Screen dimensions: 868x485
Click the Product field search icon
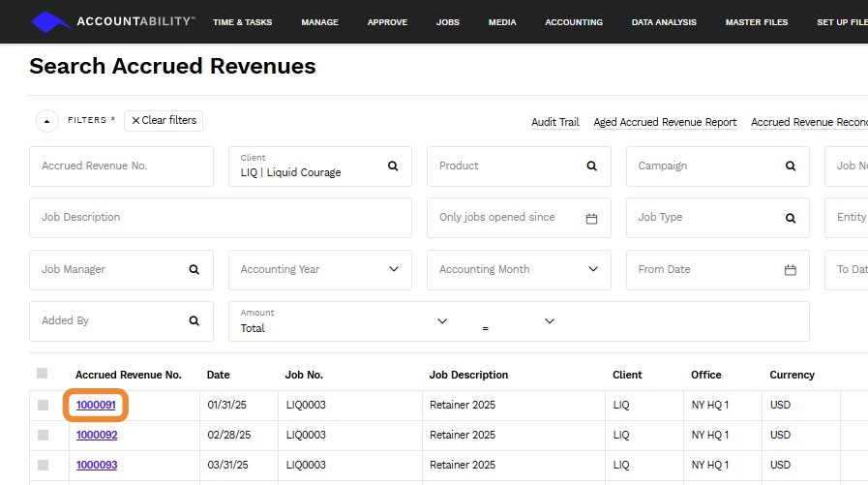pos(591,167)
